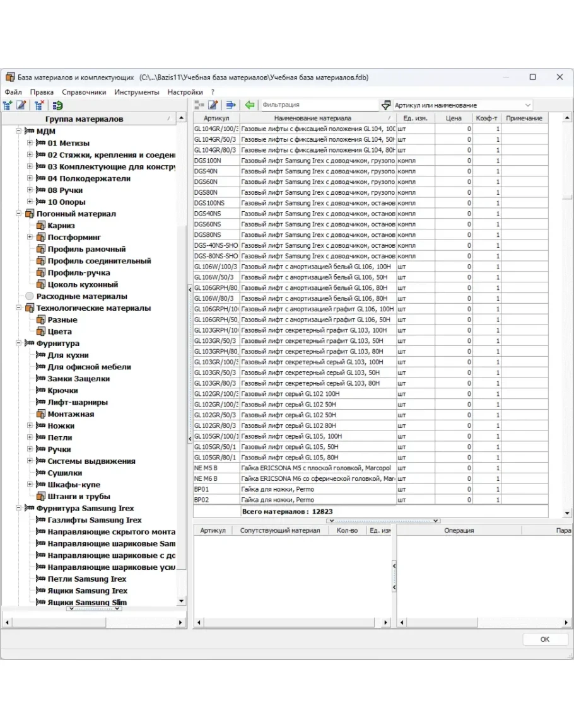Click into the 'Фильтрация' search field
The height and width of the screenshot is (728, 574).
pyautogui.click(x=319, y=105)
